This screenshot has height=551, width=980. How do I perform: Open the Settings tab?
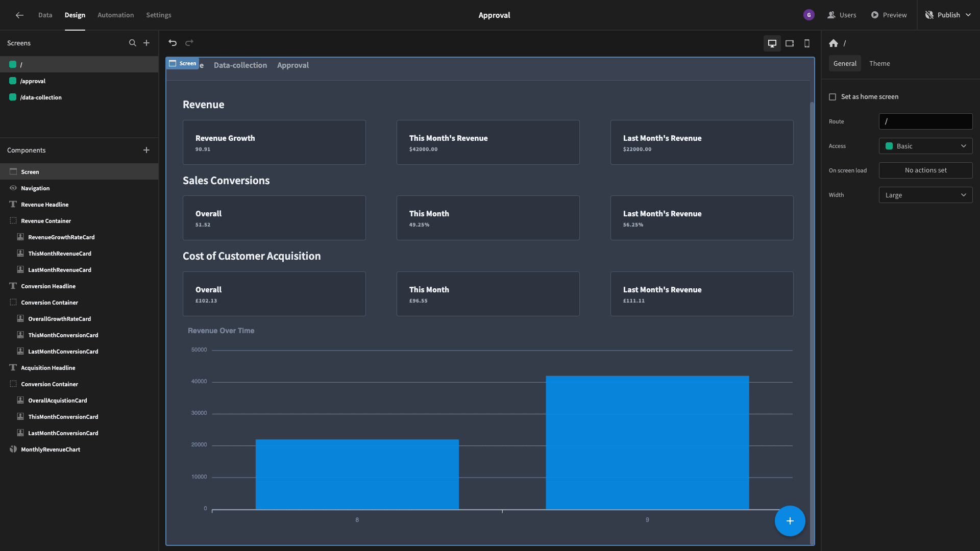click(x=159, y=15)
